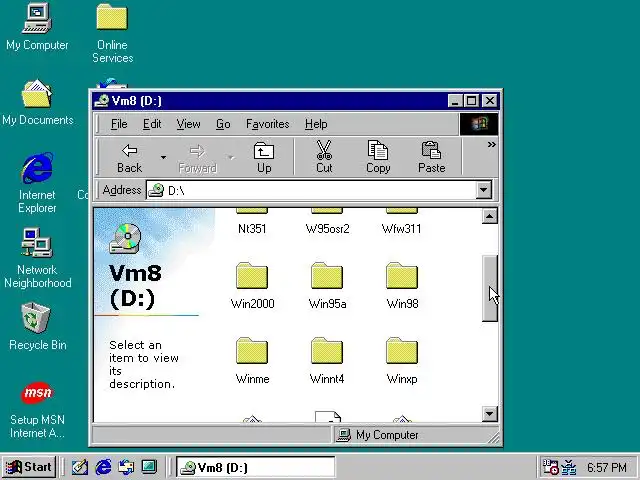
Task: Open the File menu
Action: [x=119, y=124]
